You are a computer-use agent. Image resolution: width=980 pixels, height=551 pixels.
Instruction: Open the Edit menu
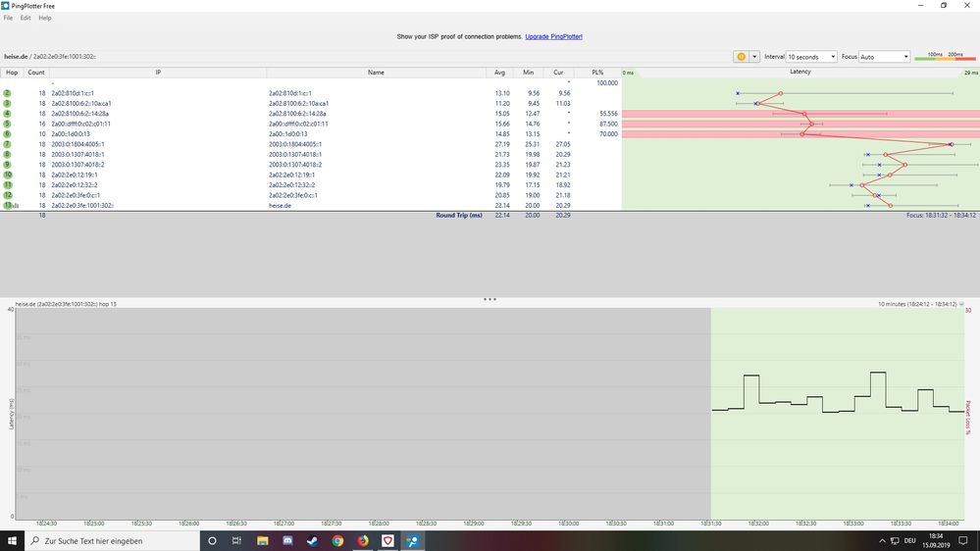click(26, 18)
